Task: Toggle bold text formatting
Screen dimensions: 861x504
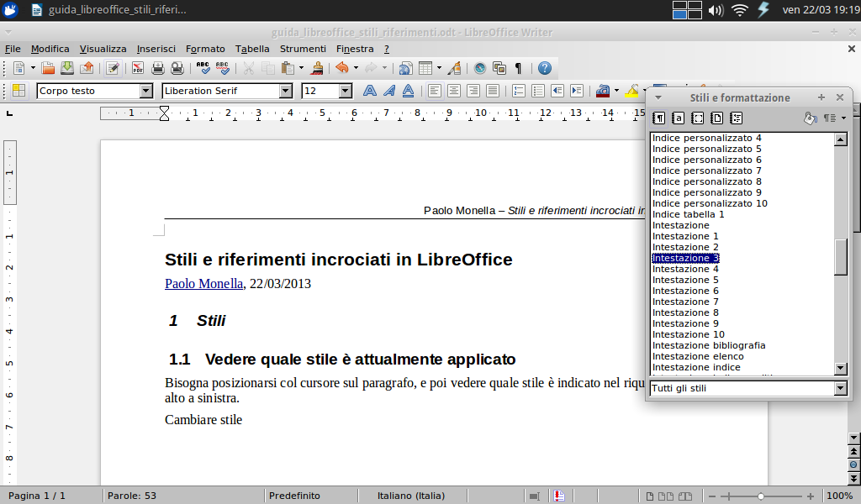Action: coord(370,91)
